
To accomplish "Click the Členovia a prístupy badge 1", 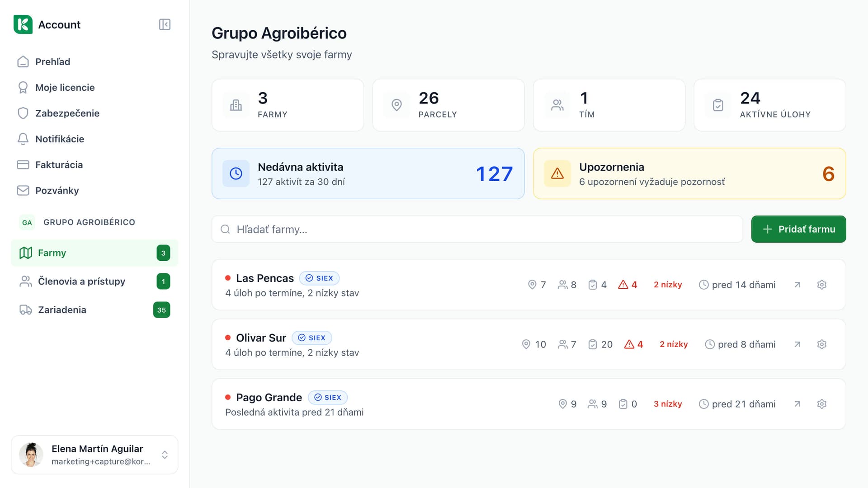I will point(163,282).
